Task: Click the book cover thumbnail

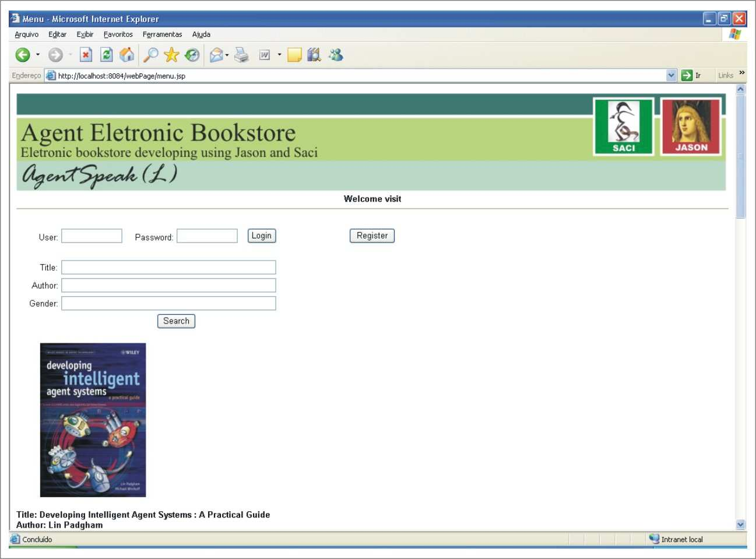Action: pos(93,420)
